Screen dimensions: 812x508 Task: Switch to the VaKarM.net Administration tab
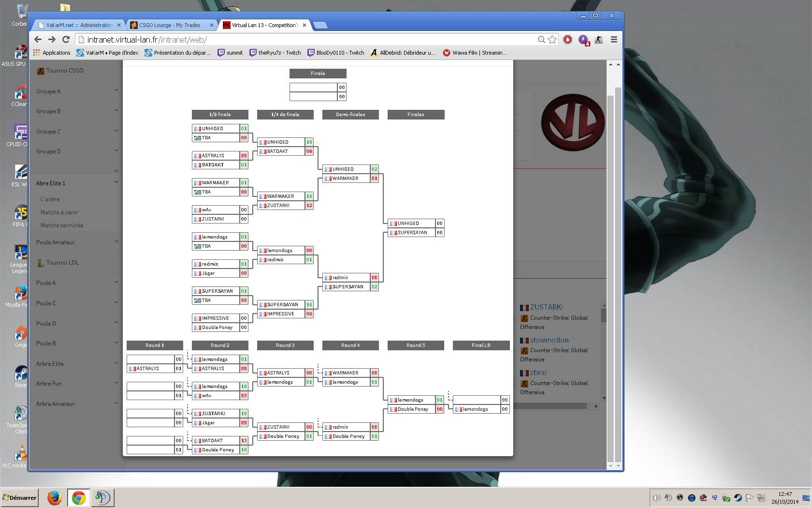79,25
